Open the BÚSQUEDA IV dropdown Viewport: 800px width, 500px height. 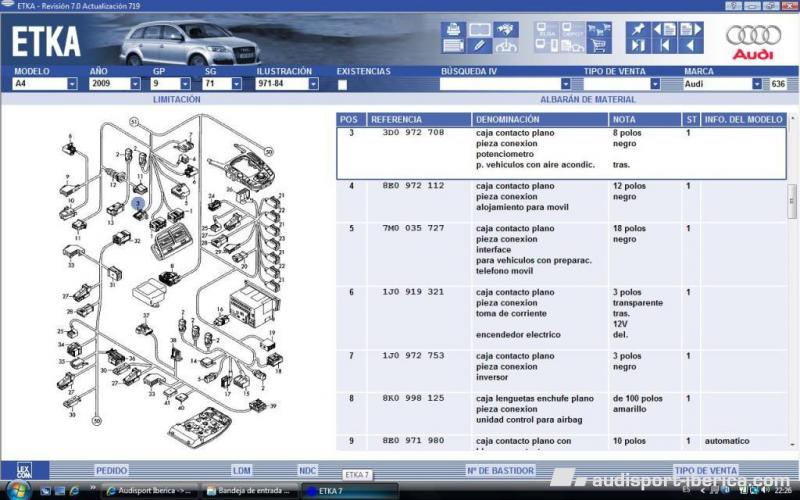coord(565,84)
